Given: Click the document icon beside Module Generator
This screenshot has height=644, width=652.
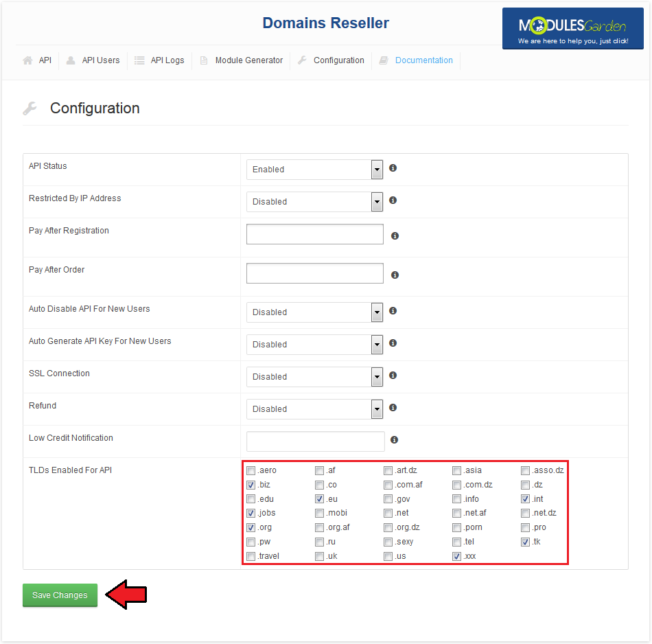Looking at the screenshot, I should point(204,60).
